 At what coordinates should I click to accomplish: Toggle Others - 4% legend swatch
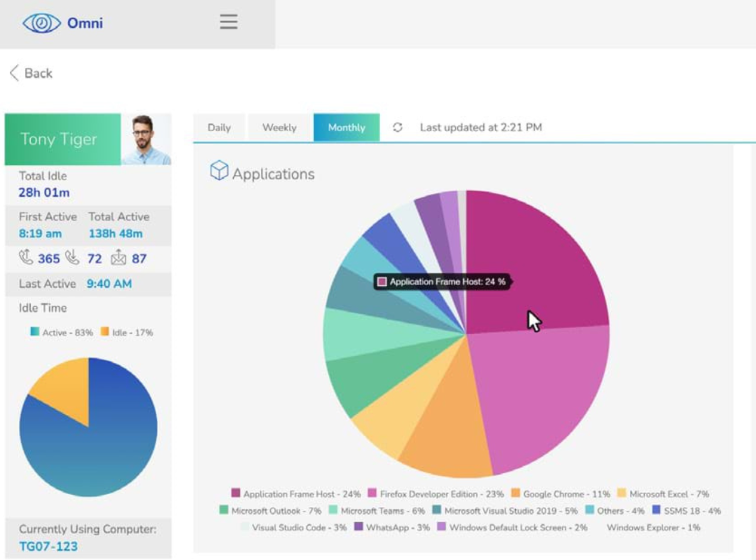point(590,510)
